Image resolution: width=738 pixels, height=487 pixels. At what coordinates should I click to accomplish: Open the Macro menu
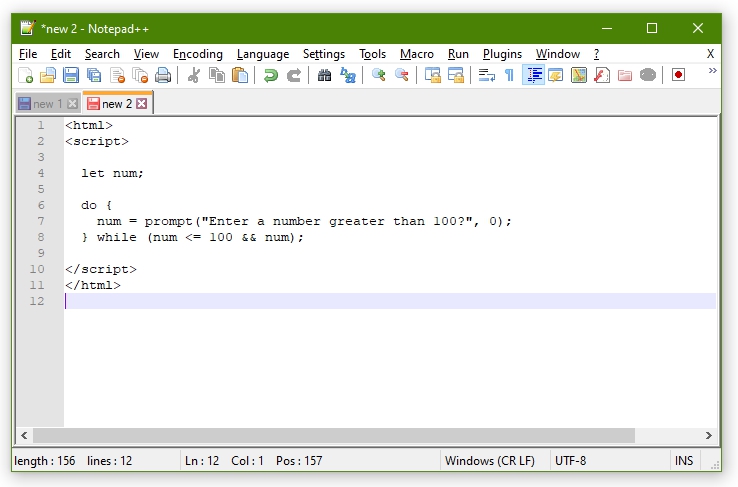[417, 54]
